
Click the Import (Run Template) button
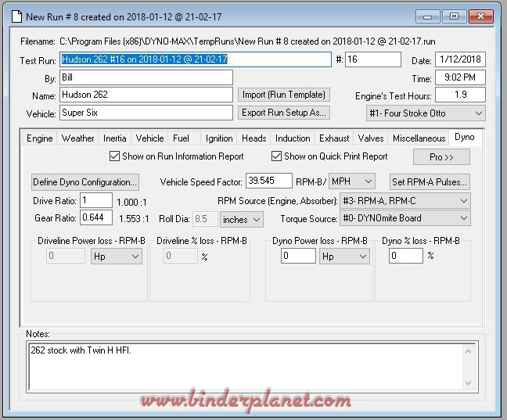click(x=284, y=95)
